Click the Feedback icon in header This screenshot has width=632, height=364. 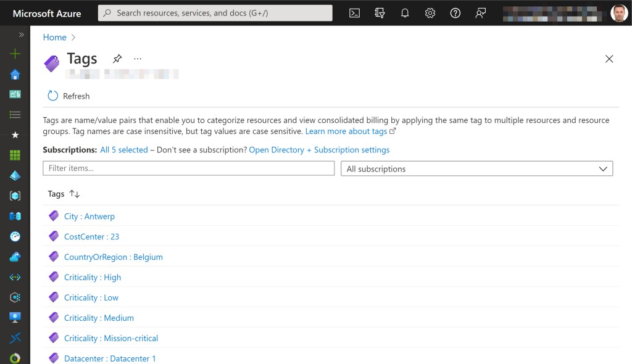coord(481,13)
